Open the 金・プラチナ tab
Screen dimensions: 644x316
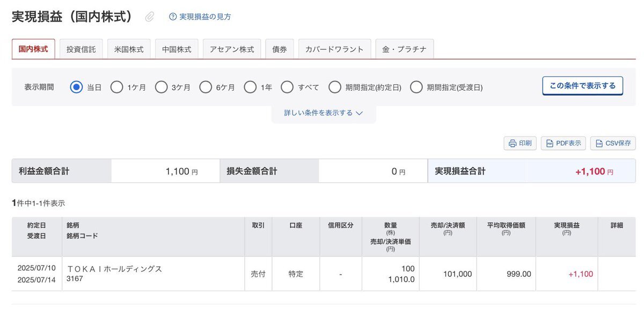404,49
